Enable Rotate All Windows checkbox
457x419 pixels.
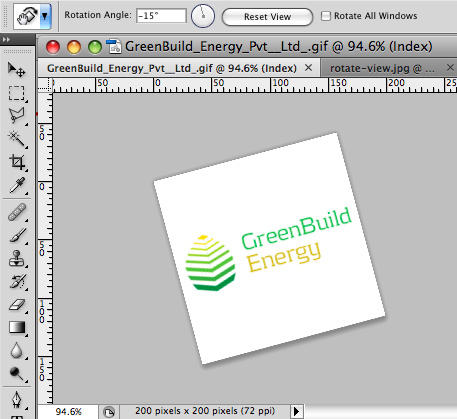[x=326, y=16]
